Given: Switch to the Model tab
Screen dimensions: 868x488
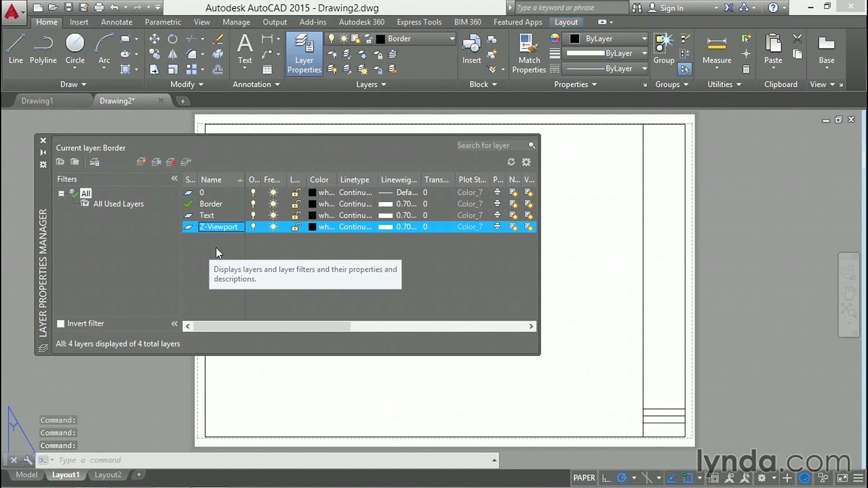Looking at the screenshot, I should point(26,475).
